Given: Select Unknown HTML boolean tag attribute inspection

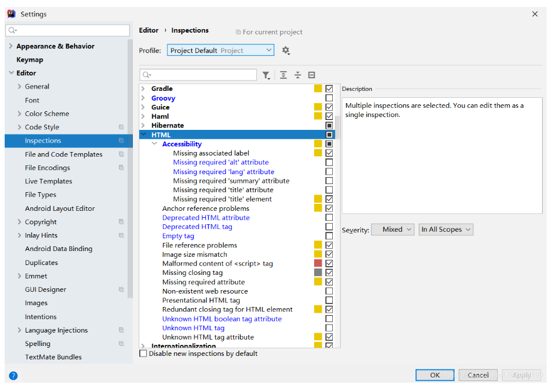Looking at the screenshot, I should (222, 319).
